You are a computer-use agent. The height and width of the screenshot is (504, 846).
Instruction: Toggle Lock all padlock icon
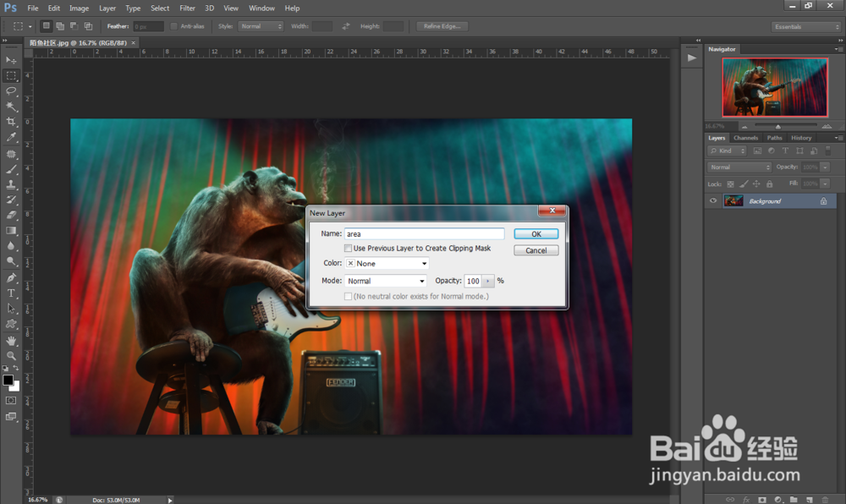pos(769,184)
